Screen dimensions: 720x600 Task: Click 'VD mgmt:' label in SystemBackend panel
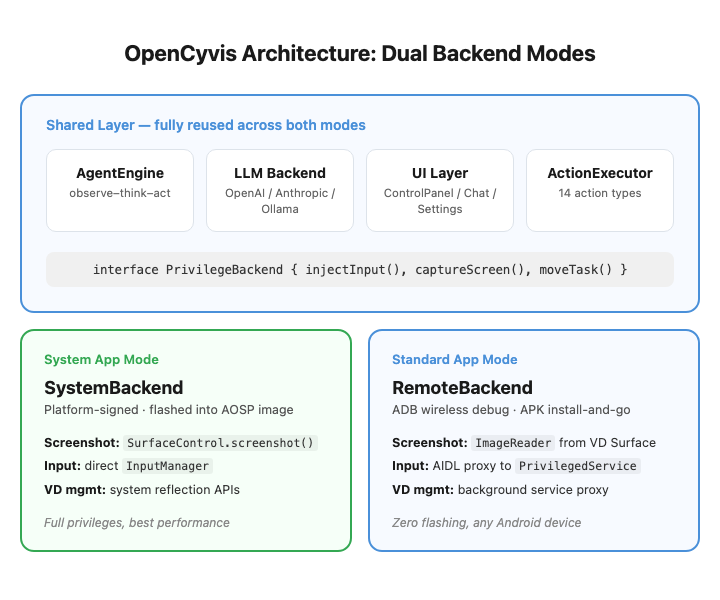tap(75, 490)
